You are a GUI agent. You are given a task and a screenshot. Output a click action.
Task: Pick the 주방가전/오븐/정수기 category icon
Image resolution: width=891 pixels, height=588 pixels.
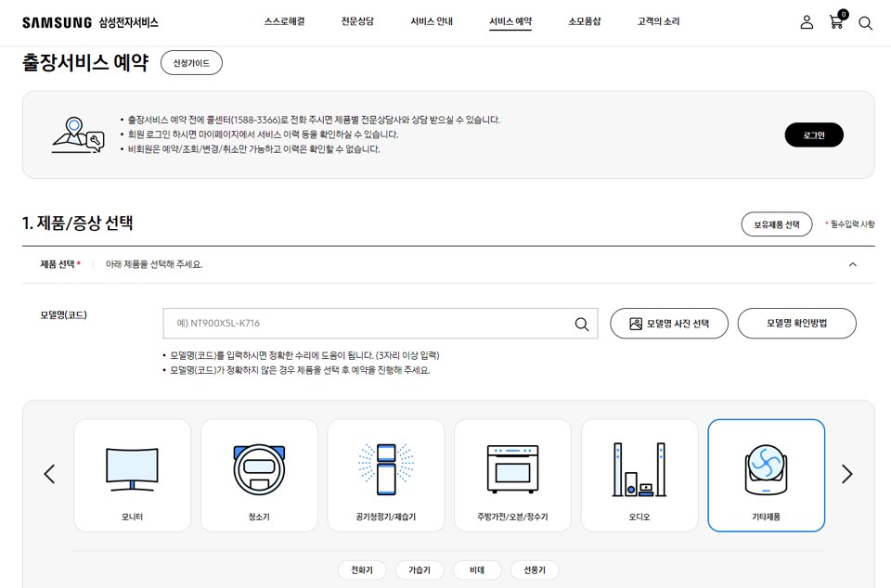point(511,474)
